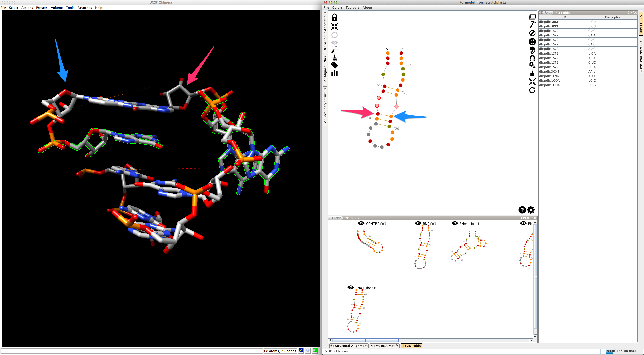The image size is (644, 355).
Task: Toggle eye for bottom-row RNAsubopt fold
Action: click(351, 288)
